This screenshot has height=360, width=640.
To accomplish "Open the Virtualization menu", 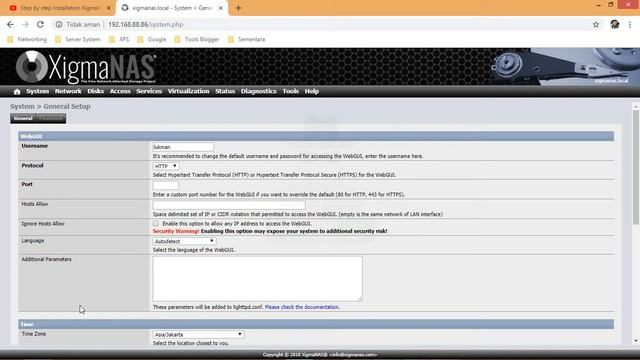I will tap(189, 91).
